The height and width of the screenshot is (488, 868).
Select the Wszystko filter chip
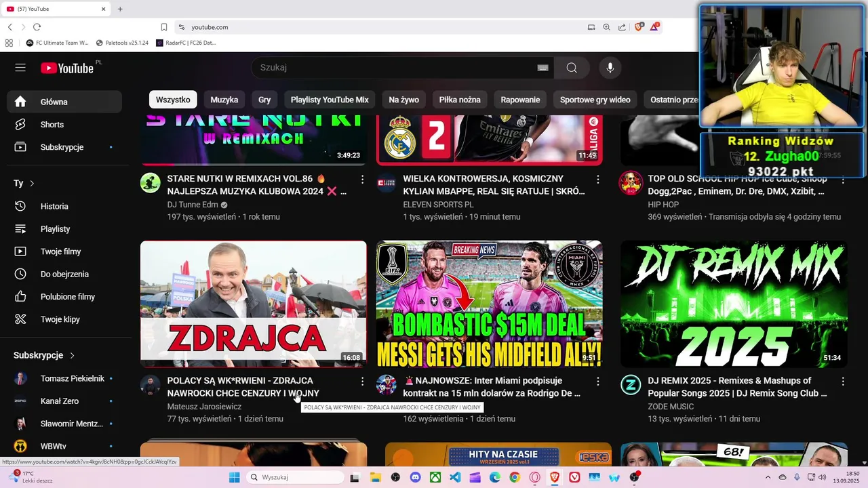tap(173, 100)
